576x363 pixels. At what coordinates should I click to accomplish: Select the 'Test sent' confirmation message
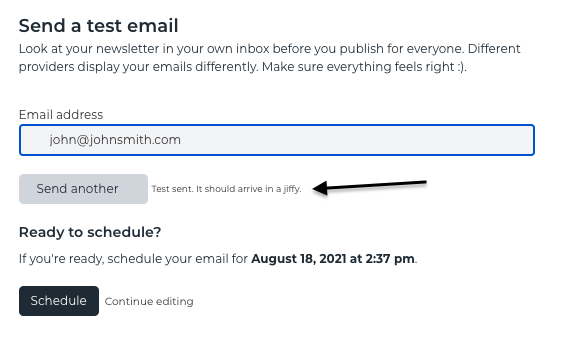(226, 189)
